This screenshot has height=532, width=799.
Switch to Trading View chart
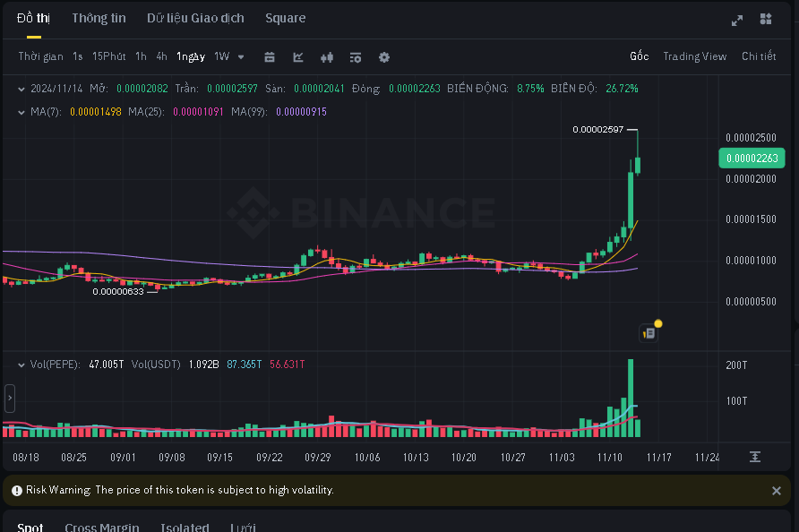pyautogui.click(x=694, y=56)
